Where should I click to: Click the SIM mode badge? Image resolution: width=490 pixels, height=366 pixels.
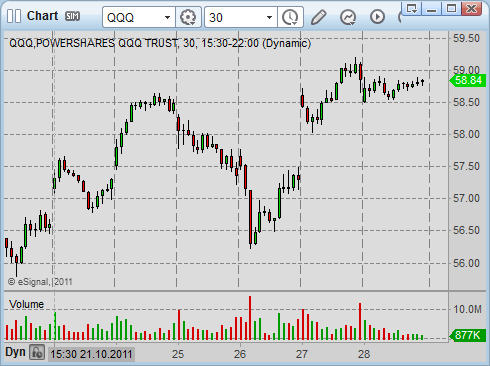pyautogui.click(x=72, y=16)
